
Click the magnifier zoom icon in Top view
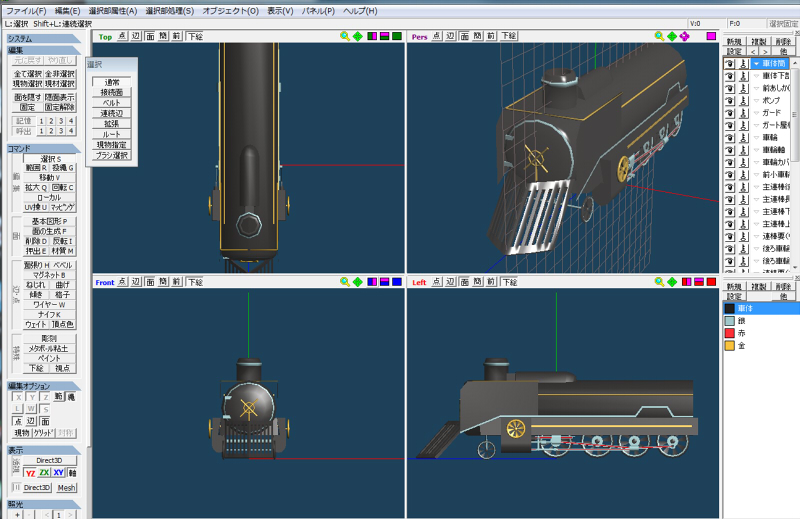(x=345, y=36)
